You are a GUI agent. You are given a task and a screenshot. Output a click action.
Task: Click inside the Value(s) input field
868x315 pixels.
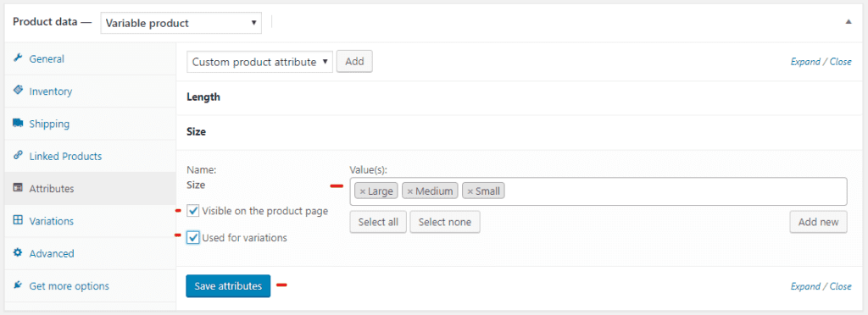[x=676, y=191]
